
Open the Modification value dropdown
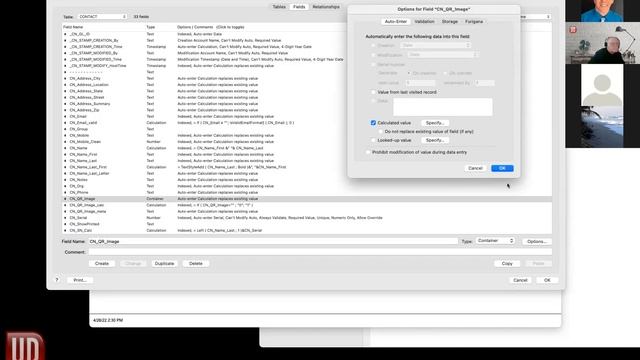pyautogui.click(x=442, y=55)
